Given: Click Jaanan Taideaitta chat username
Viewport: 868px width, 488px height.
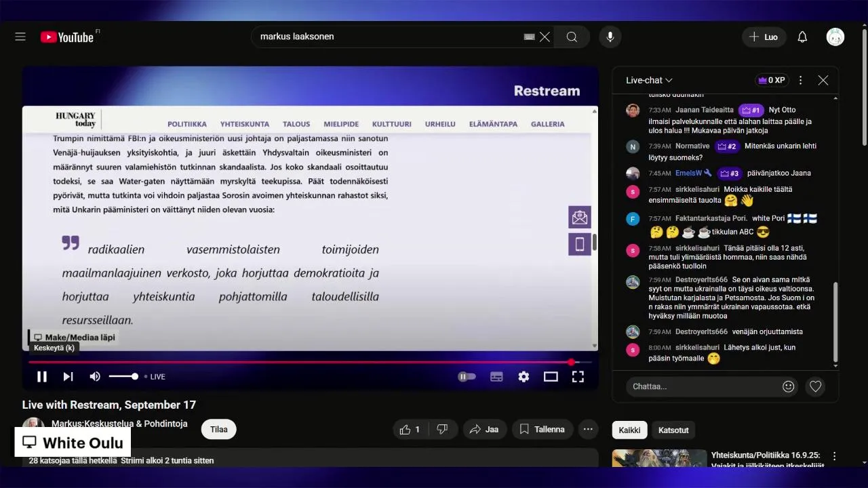Looking at the screenshot, I should pos(705,110).
